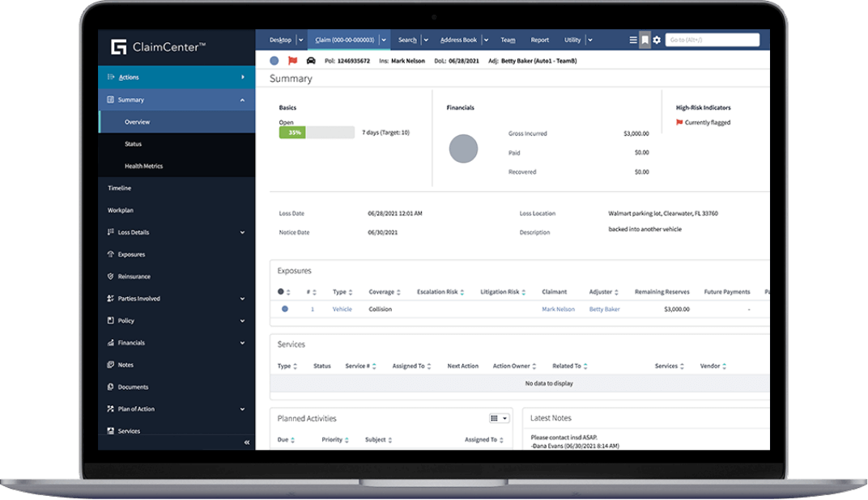Click the hamburger list icon near the bookmark

click(632, 39)
